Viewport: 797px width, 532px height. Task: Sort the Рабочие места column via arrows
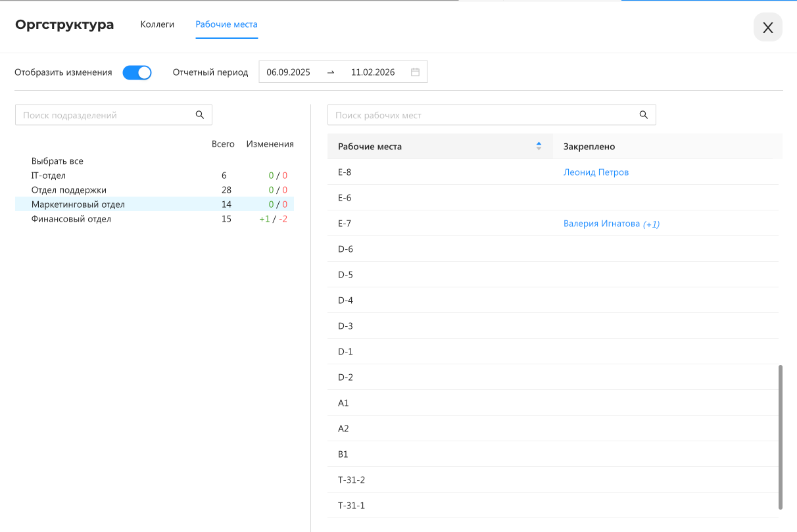click(x=539, y=146)
